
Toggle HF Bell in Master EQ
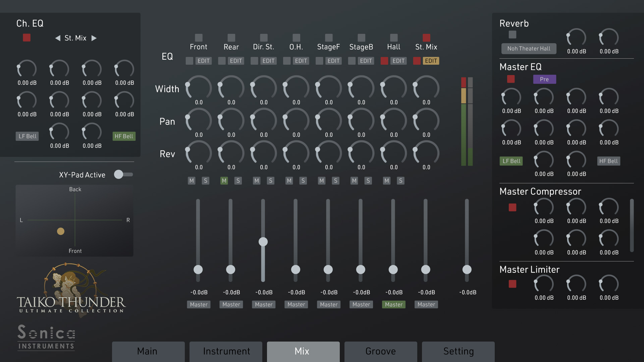point(608,161)
